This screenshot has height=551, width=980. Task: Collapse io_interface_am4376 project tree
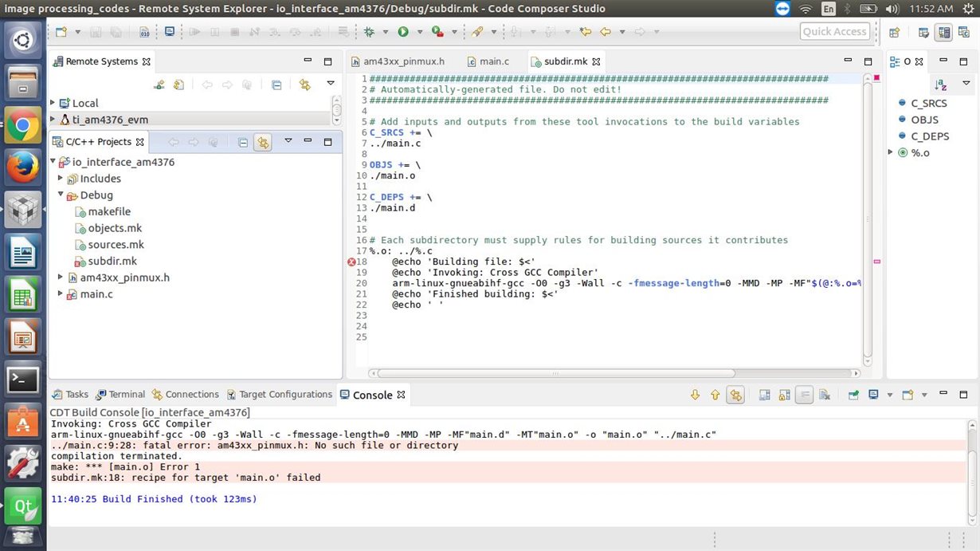(53, 162)
